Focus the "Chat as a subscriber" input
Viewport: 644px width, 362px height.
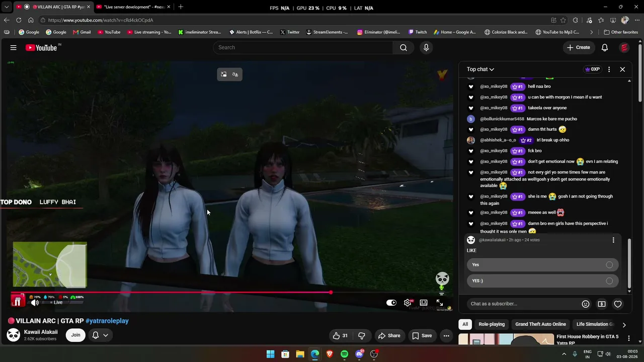pos(522,304)
